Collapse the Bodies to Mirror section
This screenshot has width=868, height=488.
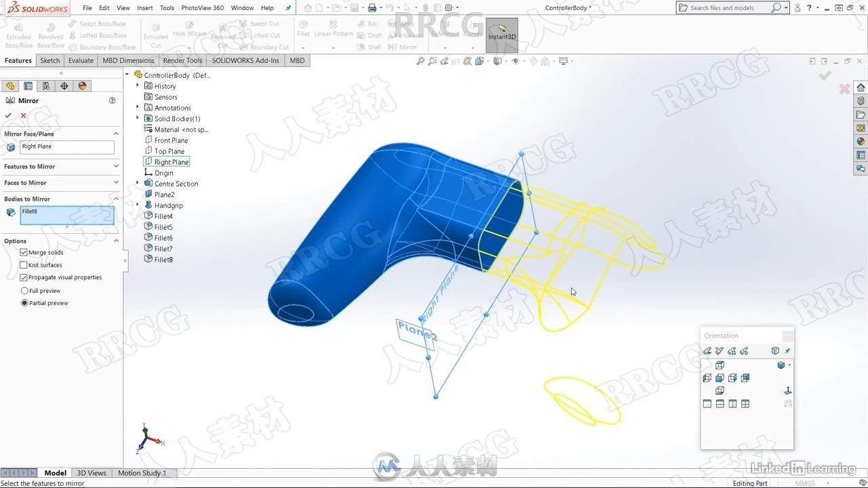click(116, 199)
